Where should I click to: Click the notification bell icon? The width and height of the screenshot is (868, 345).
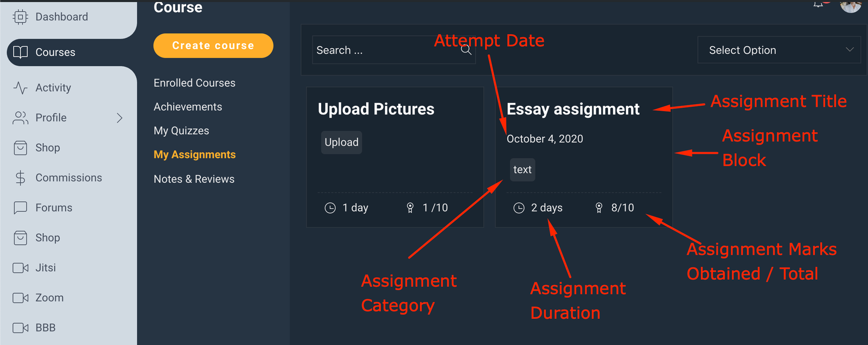[818, 4]
